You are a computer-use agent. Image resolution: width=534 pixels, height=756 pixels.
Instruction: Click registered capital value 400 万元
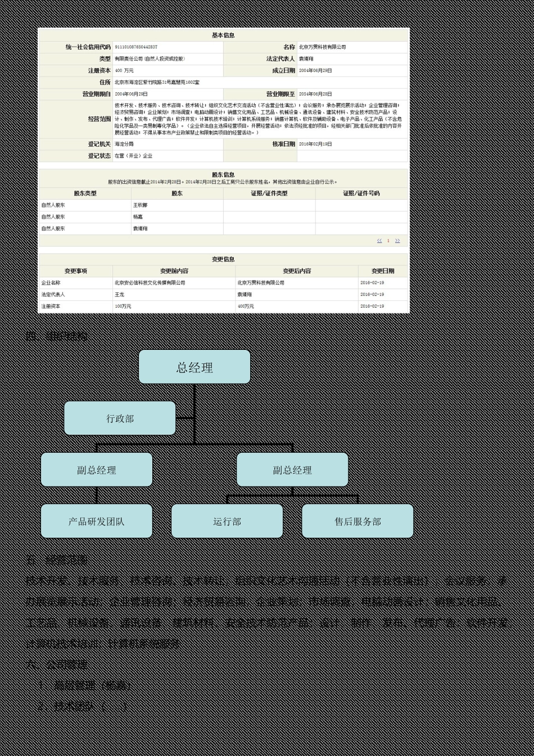[124, 71]
